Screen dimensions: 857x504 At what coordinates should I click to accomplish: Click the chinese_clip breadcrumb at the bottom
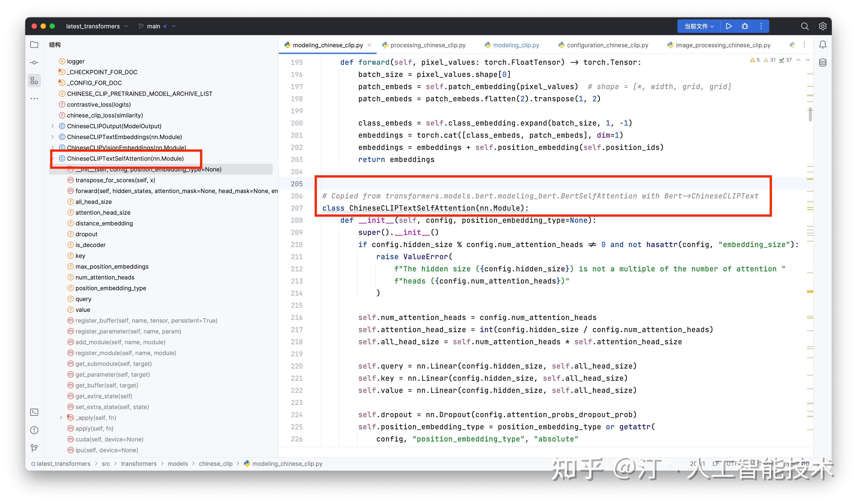point(215,463)
